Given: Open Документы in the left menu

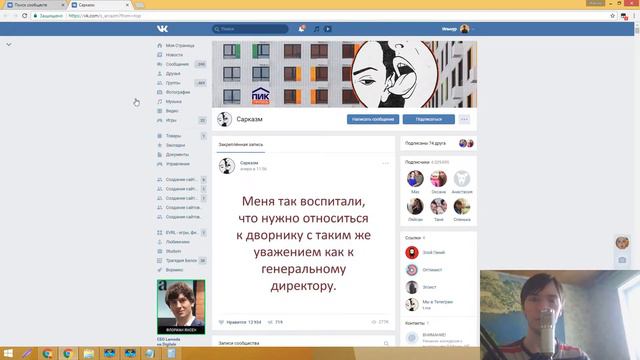Looking at the screenshot, I should pyautogui.click(x=177, y=155).
